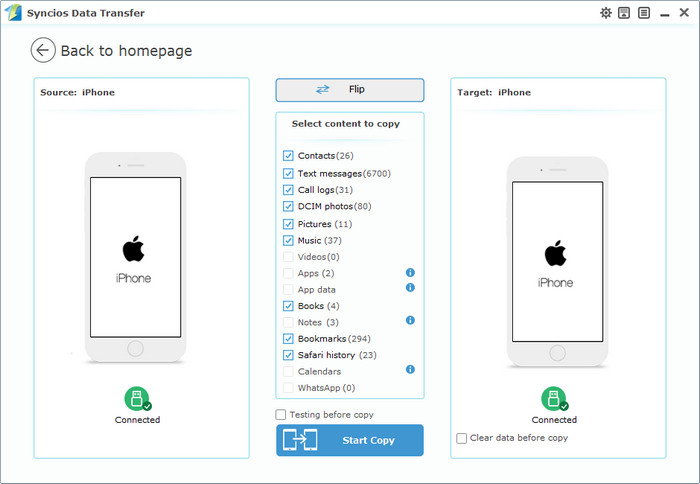This screenshot has width=700, height=484.
Task: Click the source Connected USB icon
Action: [138, 398]
